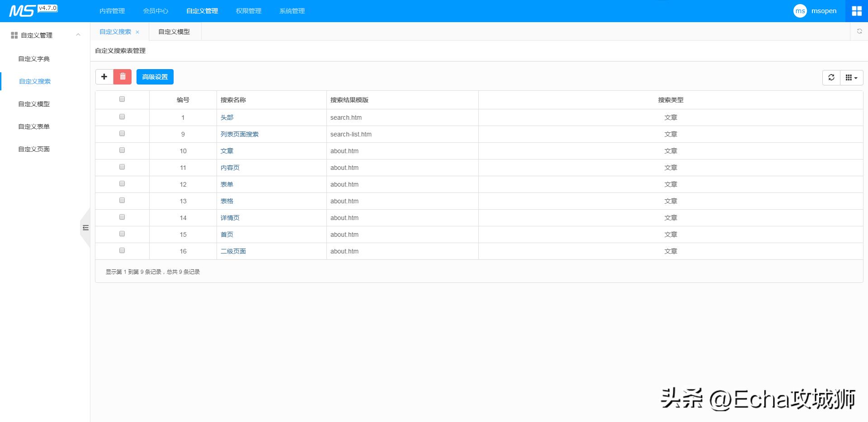The image size is (868, 422).
Task: Close the 自定义搜索 tab
Action: [x=137, y=32]
